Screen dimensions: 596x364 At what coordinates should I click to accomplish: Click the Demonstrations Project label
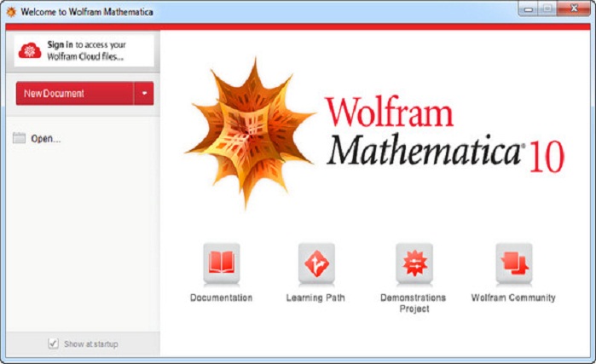point(414,303)
